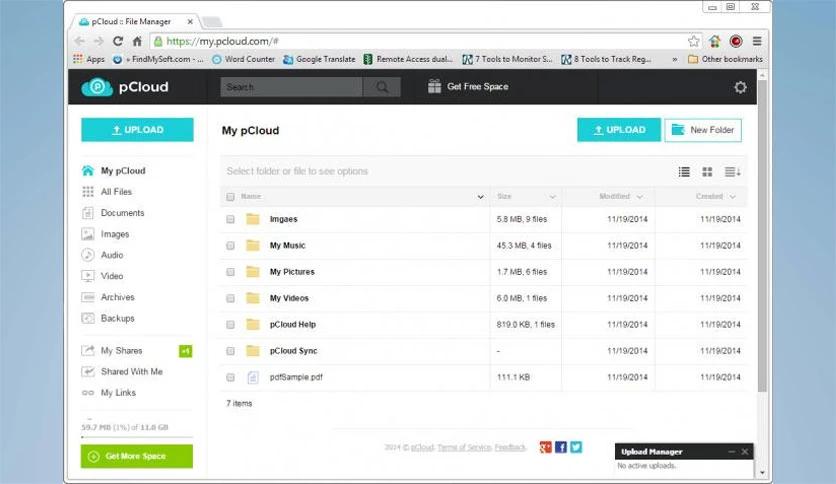Click the Modified column sort arrow
Image resolution: width=836 pixels, height=484 pixels.
(640, 197)
